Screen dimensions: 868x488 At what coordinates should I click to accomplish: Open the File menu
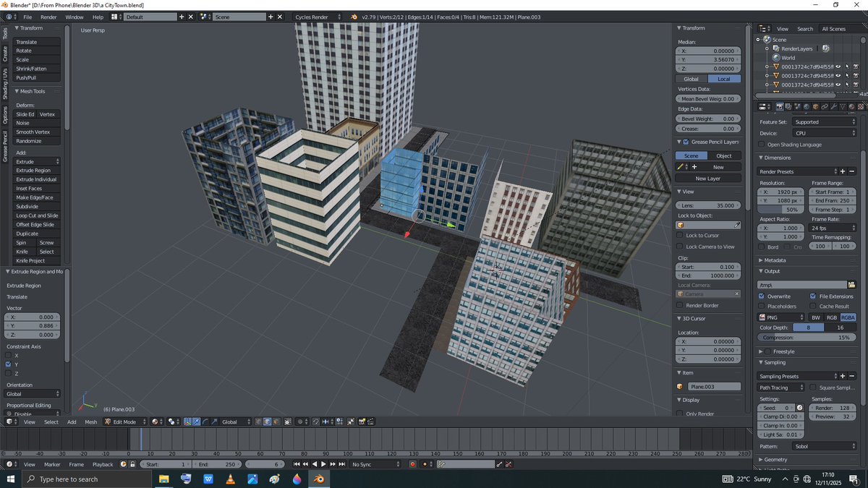pyautogui.click(x=27, y=17)
